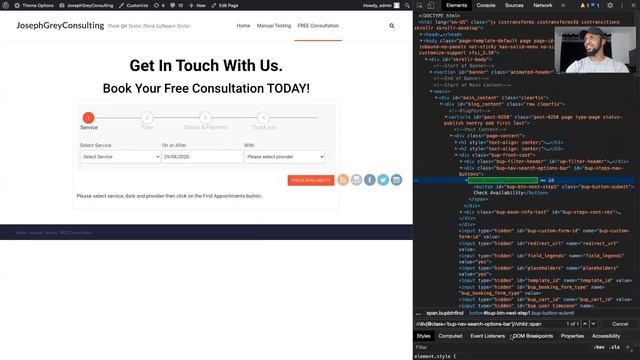This screenshot has height=360, width=640.
Task: Click the Instagram social icon
Action: pos(396,180)
